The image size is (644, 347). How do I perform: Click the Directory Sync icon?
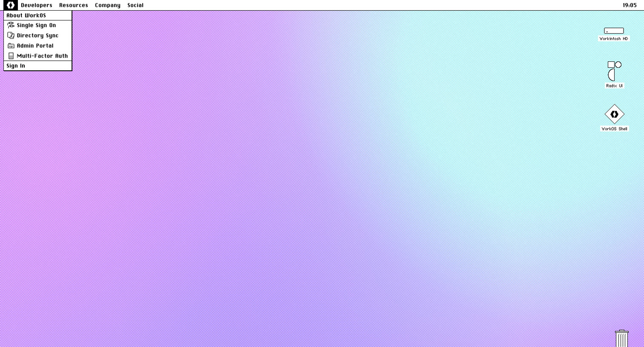coord(11,35)
